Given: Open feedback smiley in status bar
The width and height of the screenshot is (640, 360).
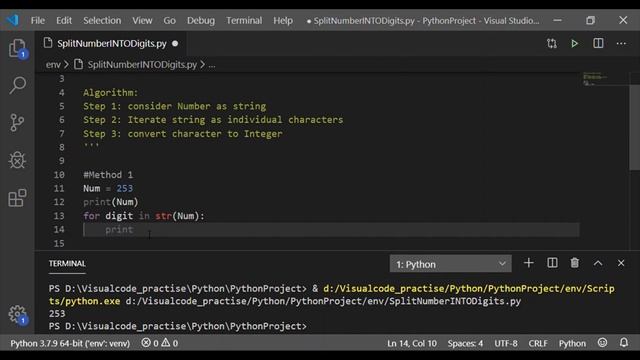Looking at the screenshot, I should click(x=602, y=343).
